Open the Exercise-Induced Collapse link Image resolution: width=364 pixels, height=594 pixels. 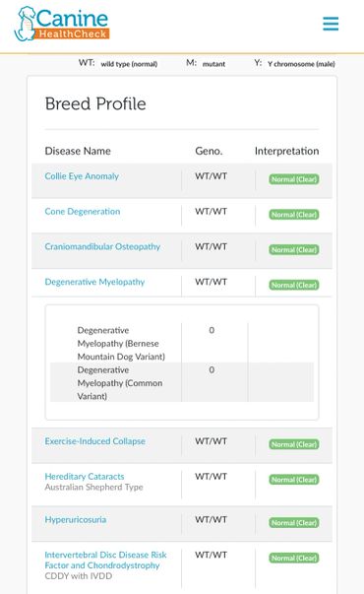click(x=95, y=441)
